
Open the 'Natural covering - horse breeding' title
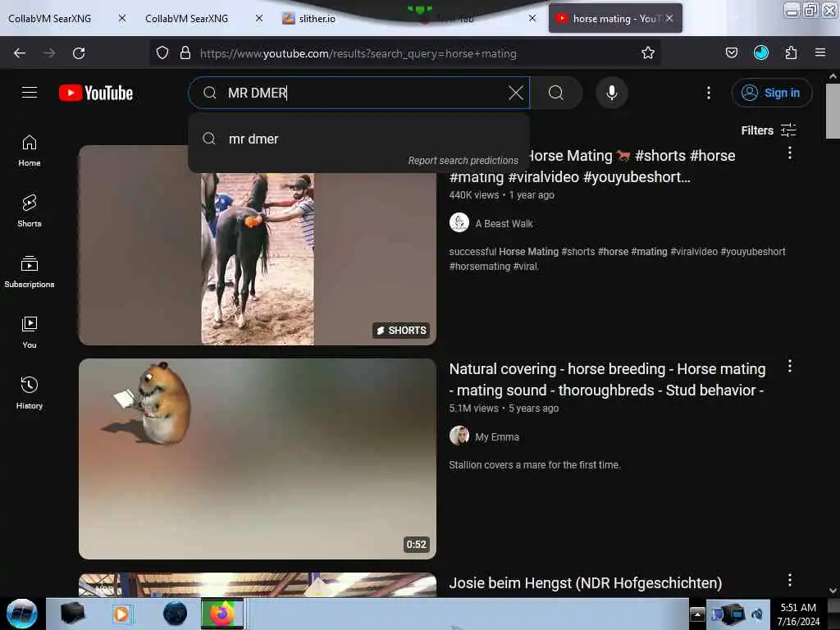(607, 379)
